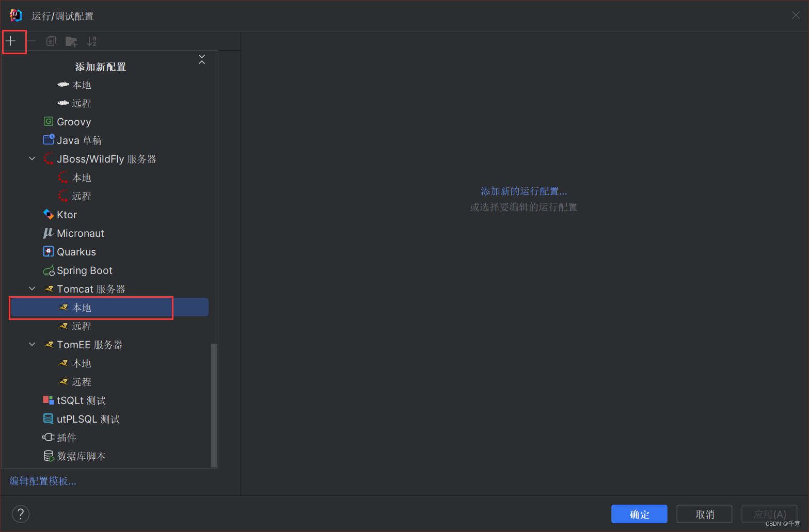Click the Micronaut mu icon
This screenshot has width=809, height=532.
(x=49, y=233)
